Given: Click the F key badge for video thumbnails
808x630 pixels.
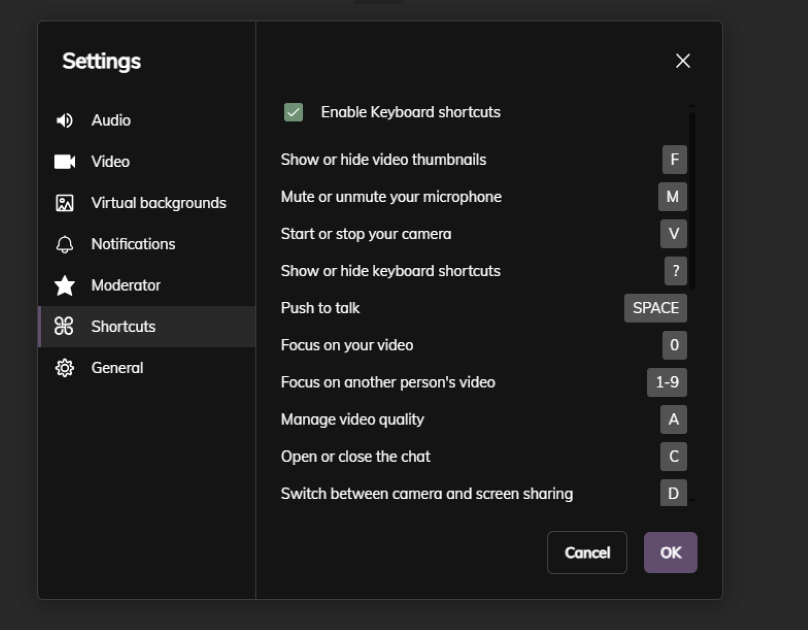Looking at the screenshot, I should click(x=673, y=159).
